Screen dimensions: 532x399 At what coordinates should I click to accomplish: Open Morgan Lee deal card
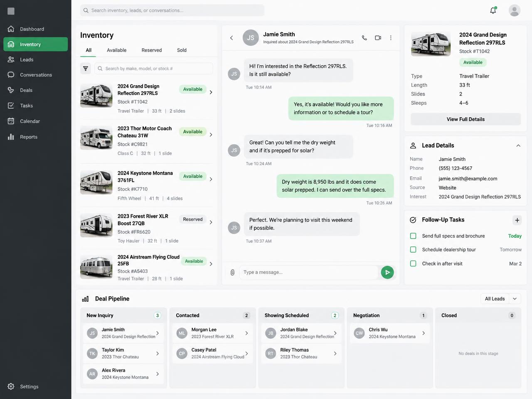(212, 333)
